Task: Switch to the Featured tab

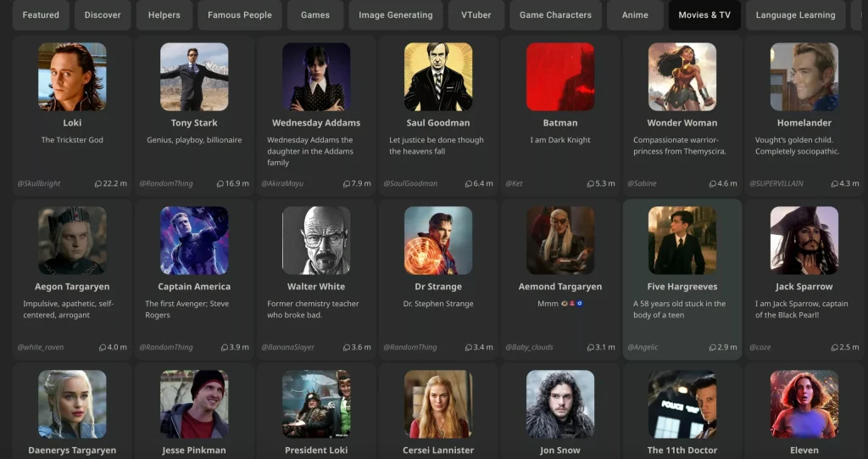Action: coord(41,15)
